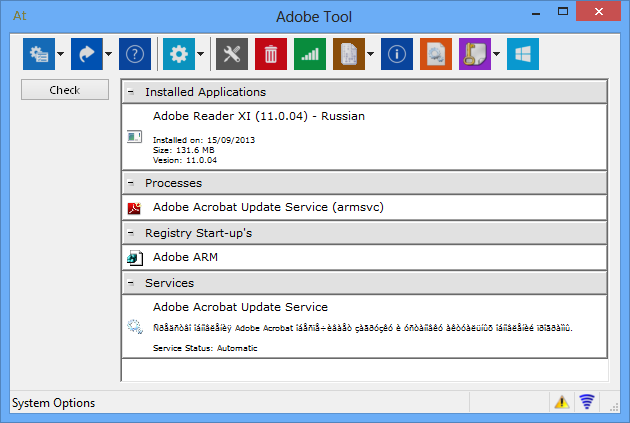Click the Adobe ARM registry entry icon
This screenshot has height=423, width=630.
coord(135,257)
